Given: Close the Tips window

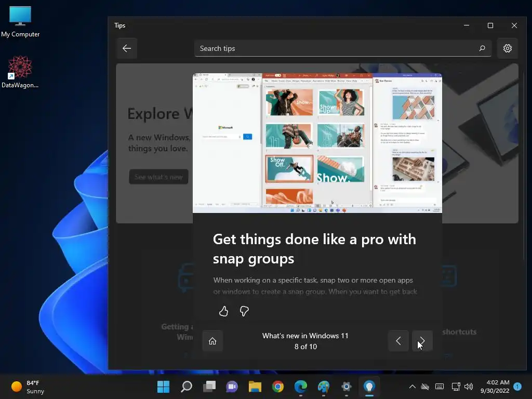Looking at the screenshot, I should click(x=514, y=25).
